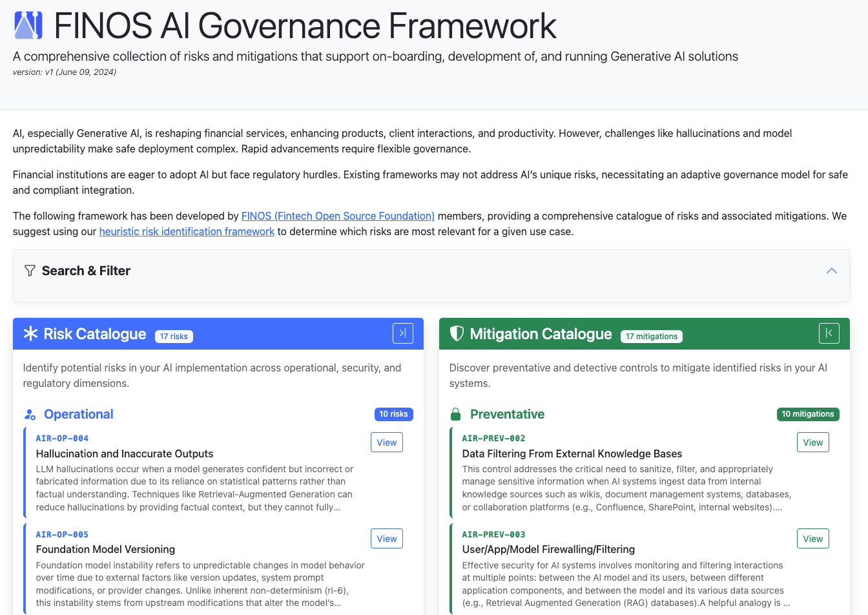Click the funnel filter icon

pyautogui.click(x=30, y=271)
